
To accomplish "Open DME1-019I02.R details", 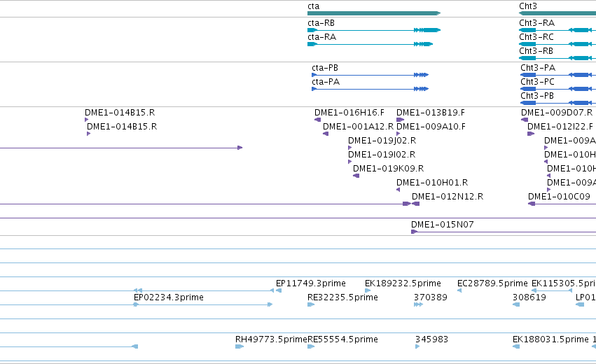I will (x=382, y=155).
